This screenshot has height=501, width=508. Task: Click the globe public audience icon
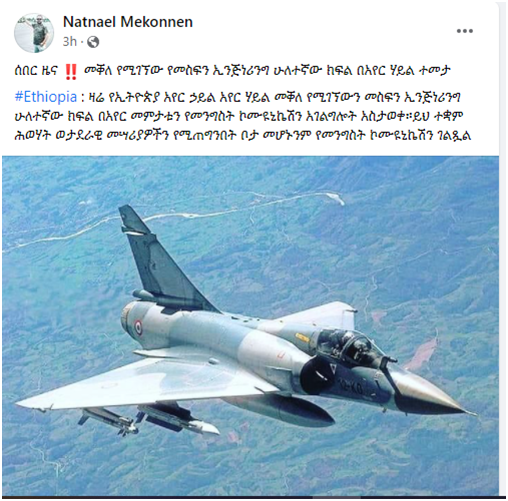click(93, 42)
